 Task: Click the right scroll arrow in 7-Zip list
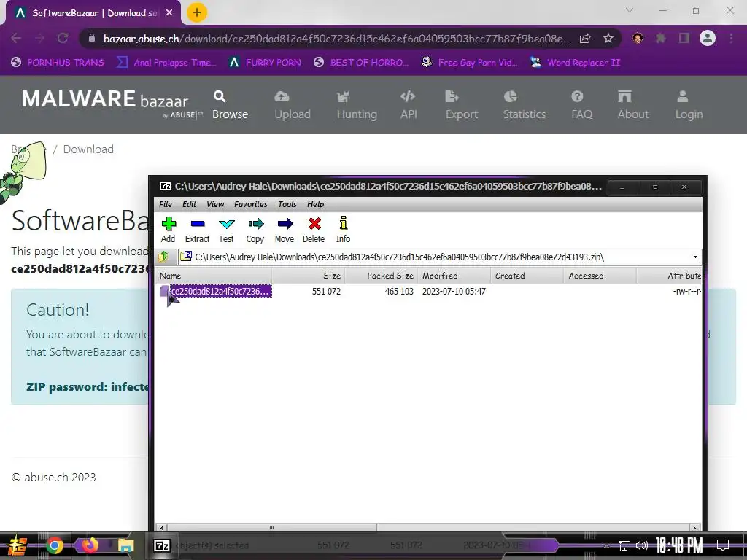pos(695,528)
